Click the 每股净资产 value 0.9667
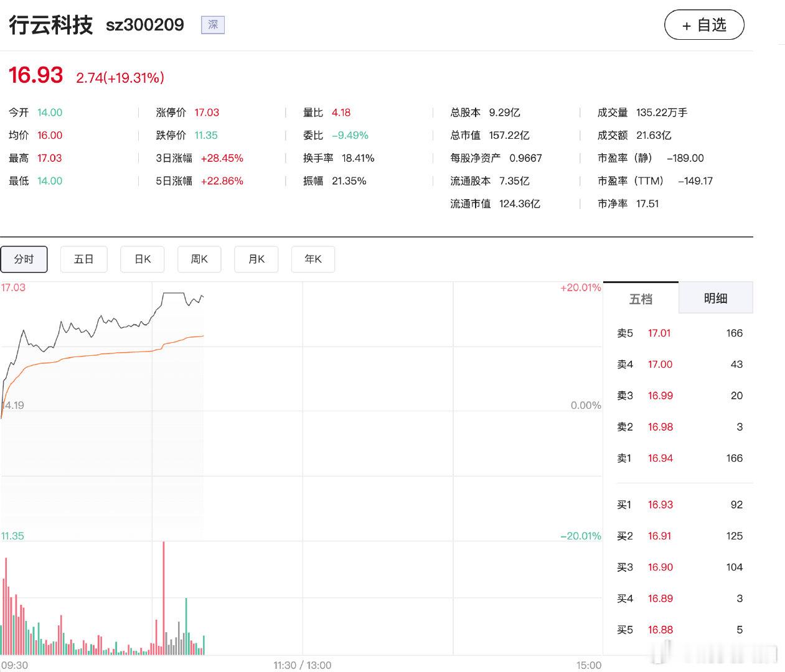 coord(526,158)
